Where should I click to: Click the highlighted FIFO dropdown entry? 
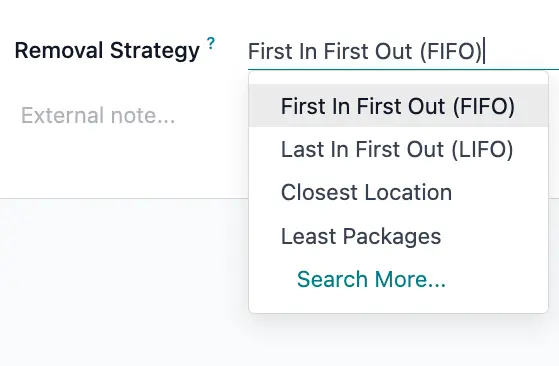(398, 106)
